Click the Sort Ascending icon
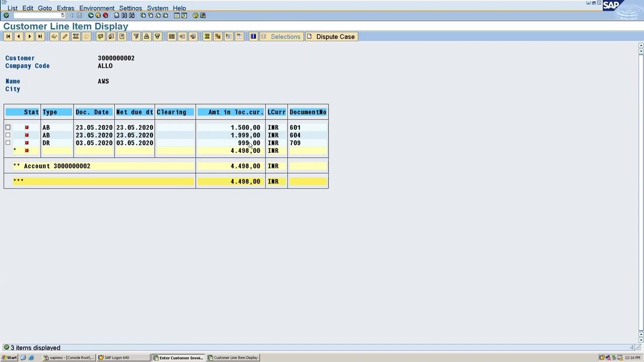644x362 pixels. coord(146,37)
